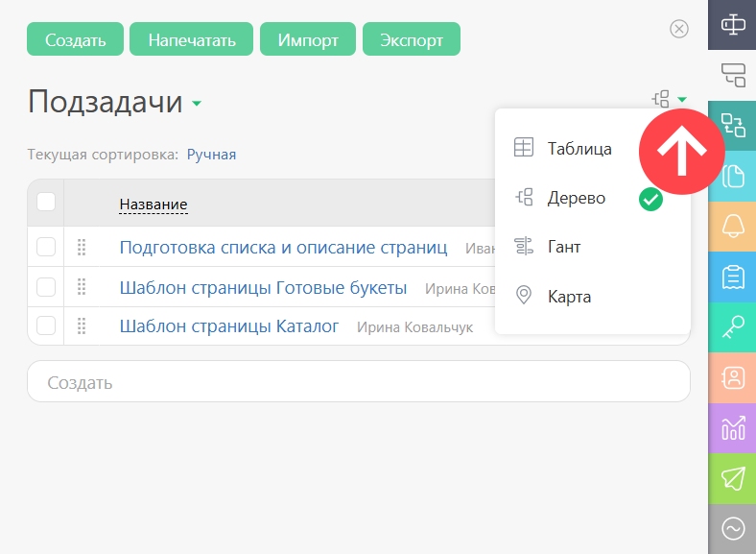The image size is (756, 554).
Task: Click the green Создать button
Action: [x=75, y=39]
